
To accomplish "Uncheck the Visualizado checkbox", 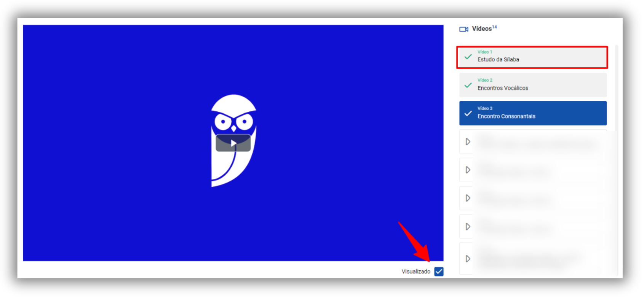I will click(x=439, y=272).
